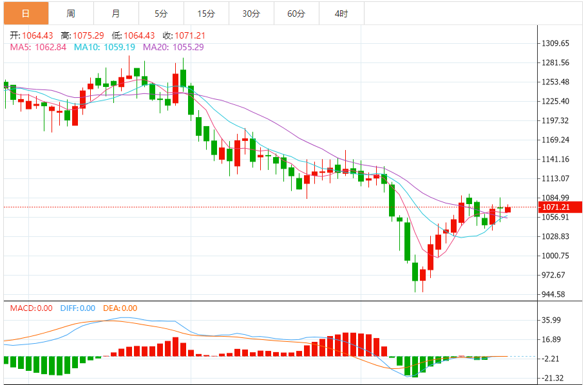The width and height of the screenshot is (588, 385).
Task: Open the 60分 interval tab
Action: pyautogui.click(x=296, y=14)
